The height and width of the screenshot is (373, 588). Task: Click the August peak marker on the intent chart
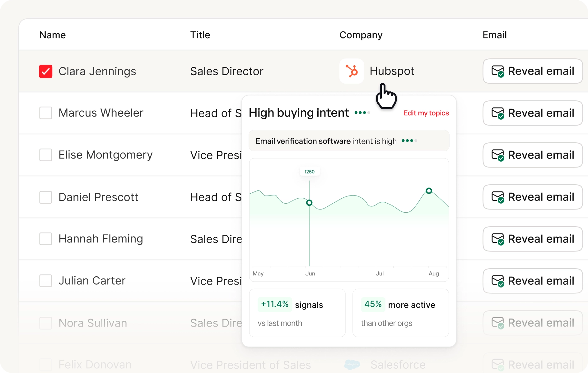point(429,191)
